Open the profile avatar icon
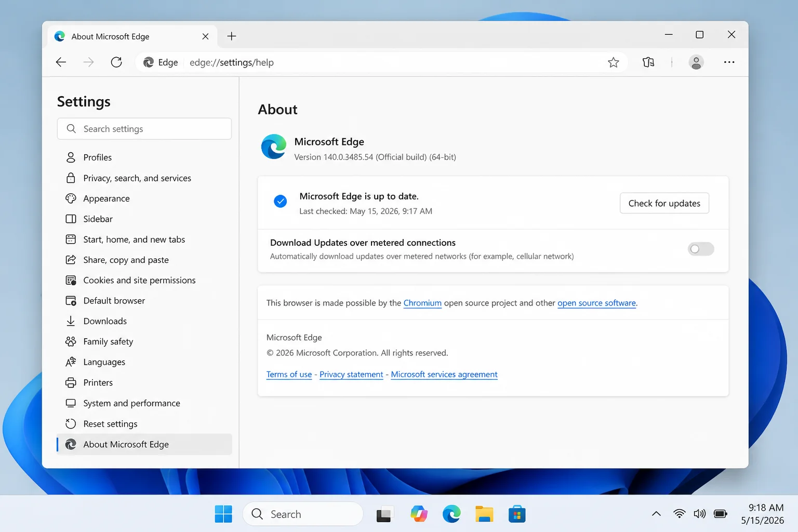Viewport: 798px width, 532px height. pyautogui.click(x=696, y=62)
